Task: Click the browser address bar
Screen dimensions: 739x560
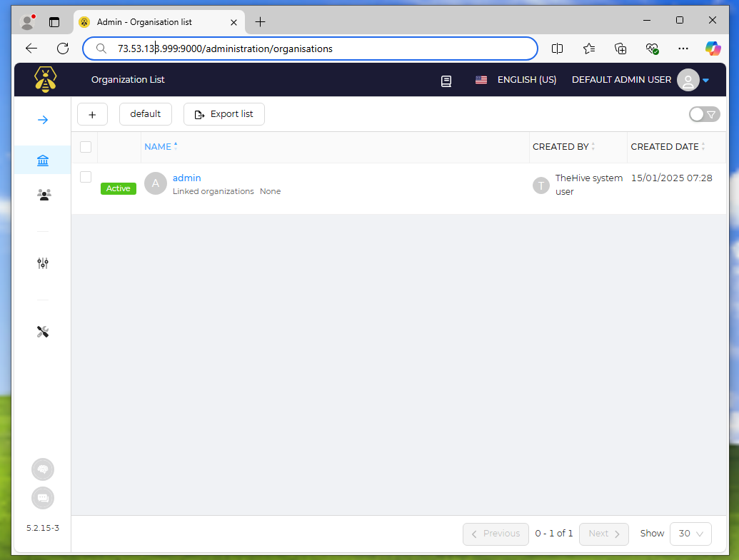Action: [311, 49]
